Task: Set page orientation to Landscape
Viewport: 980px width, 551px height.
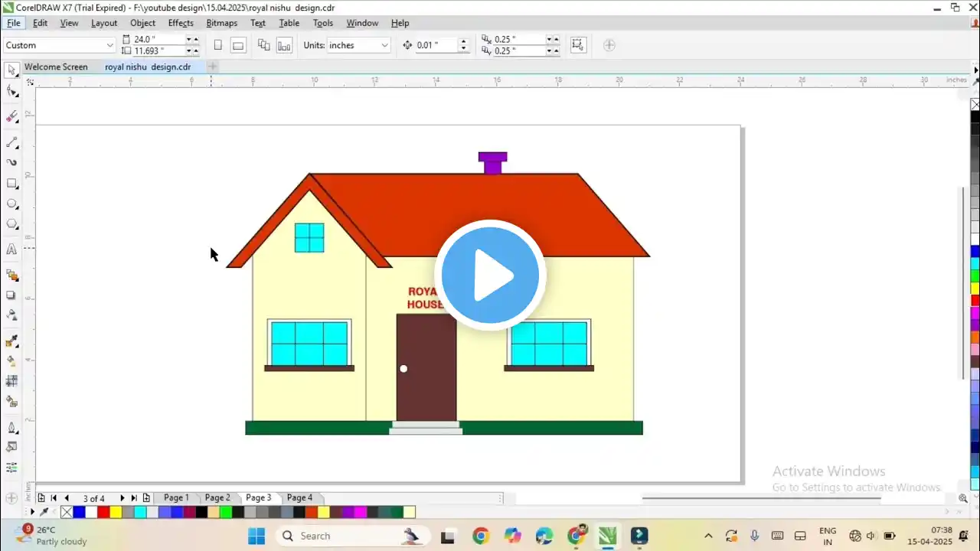Action: tap(238, 45)
